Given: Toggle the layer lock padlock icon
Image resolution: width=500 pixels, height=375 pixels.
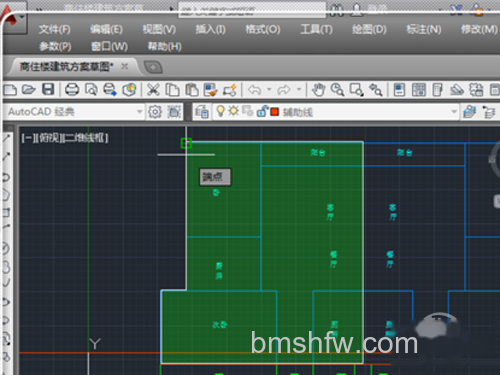Looking at the screenshot, I should (262, 111).
